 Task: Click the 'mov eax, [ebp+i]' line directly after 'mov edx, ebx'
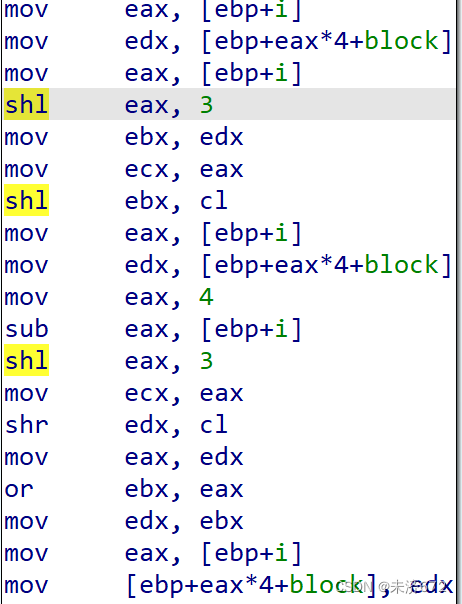[x=153, y=554]
